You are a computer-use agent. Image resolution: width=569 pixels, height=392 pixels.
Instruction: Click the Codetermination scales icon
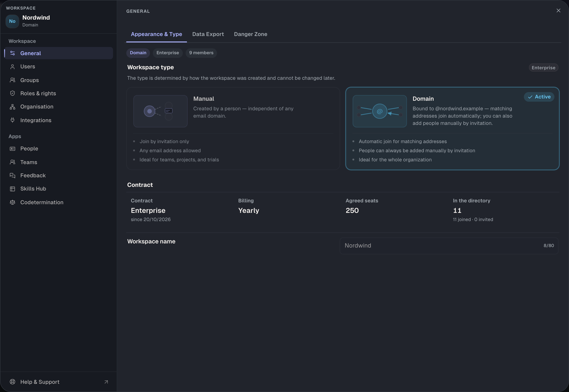13,202
